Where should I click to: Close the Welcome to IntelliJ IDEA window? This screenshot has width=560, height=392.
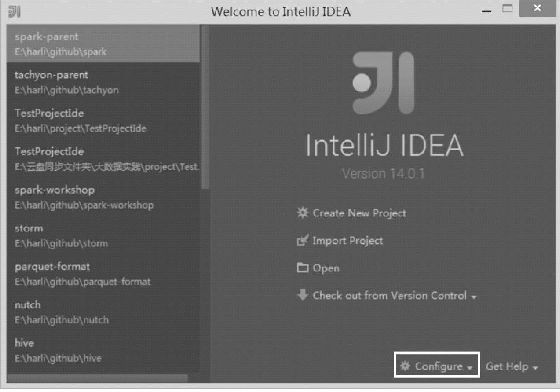tap(537, 8)
